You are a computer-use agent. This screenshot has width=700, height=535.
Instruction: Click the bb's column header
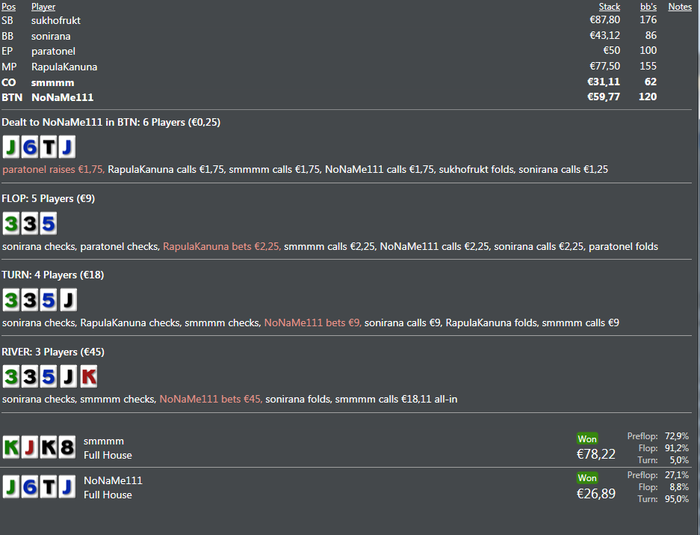tap(648, 7)
